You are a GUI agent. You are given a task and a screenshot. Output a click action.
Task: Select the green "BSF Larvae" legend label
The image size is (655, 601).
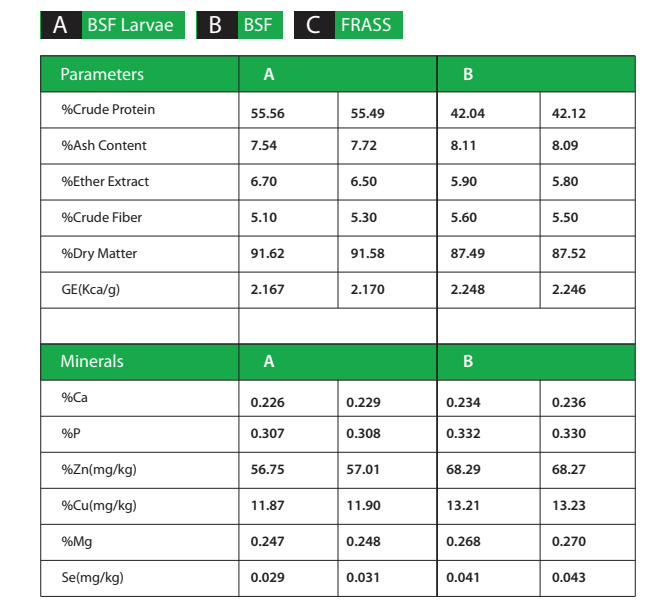pyautogui.click(x=130, y=25)
